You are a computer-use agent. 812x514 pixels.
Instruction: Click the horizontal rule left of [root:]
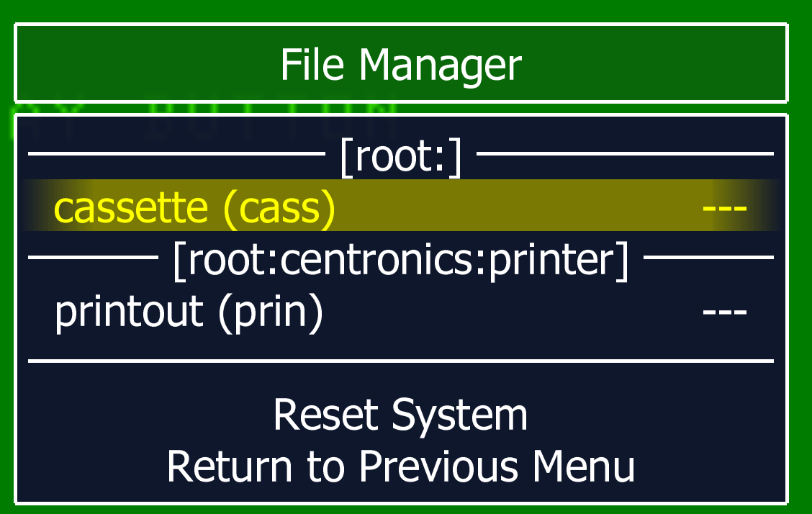pyautogui.click(x=176, y=154)
